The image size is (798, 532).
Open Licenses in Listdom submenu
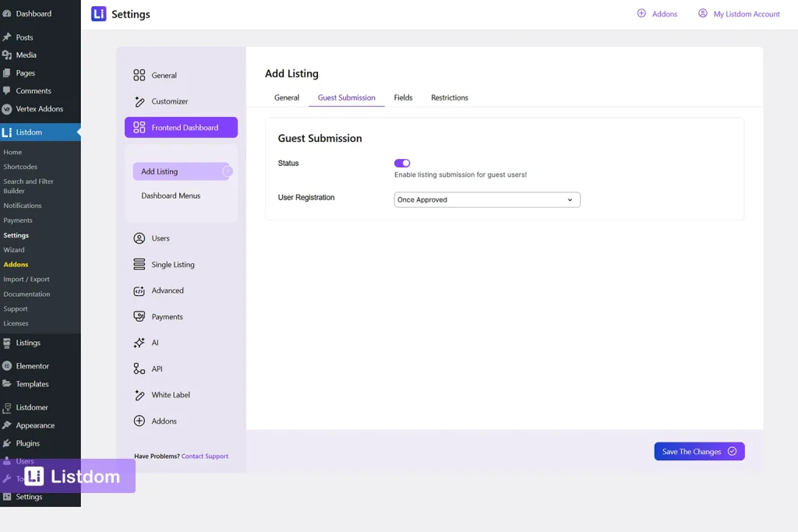point(16,323)
